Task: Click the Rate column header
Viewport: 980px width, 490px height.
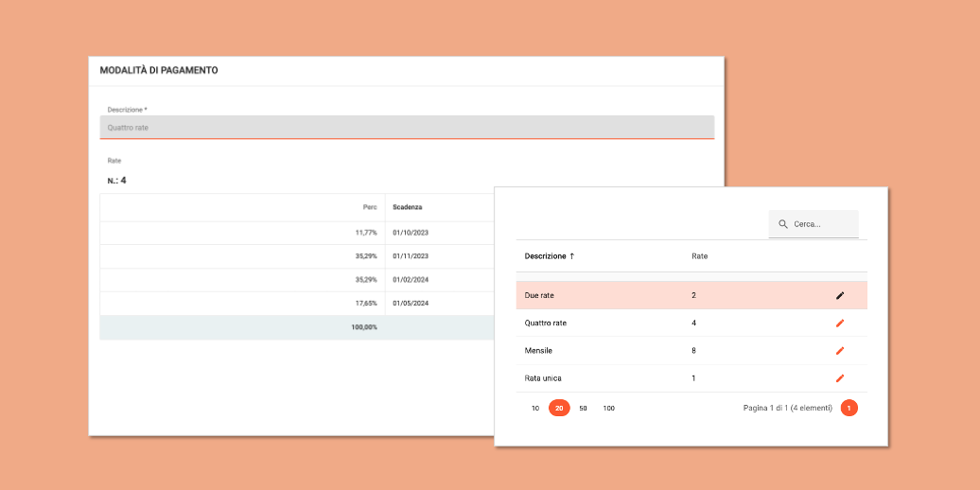Action: (x=699, y=256)
